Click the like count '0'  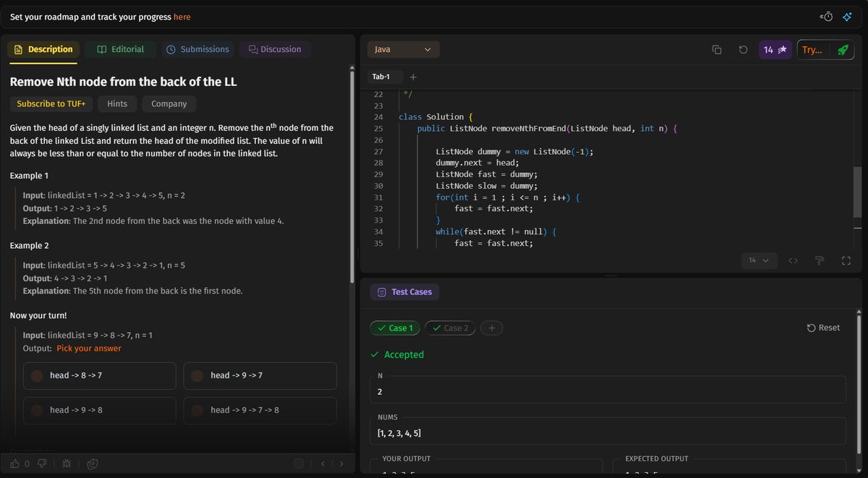[x=27, y=464]
